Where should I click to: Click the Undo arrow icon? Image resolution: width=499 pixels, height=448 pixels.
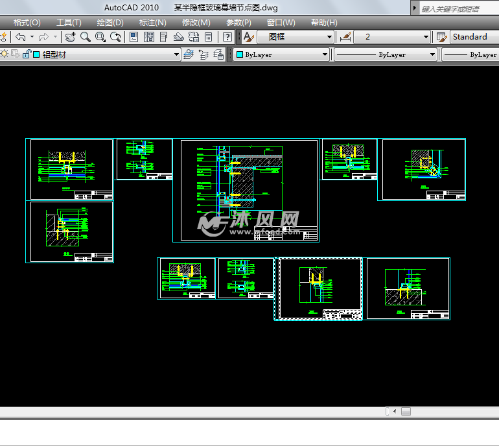21,37
